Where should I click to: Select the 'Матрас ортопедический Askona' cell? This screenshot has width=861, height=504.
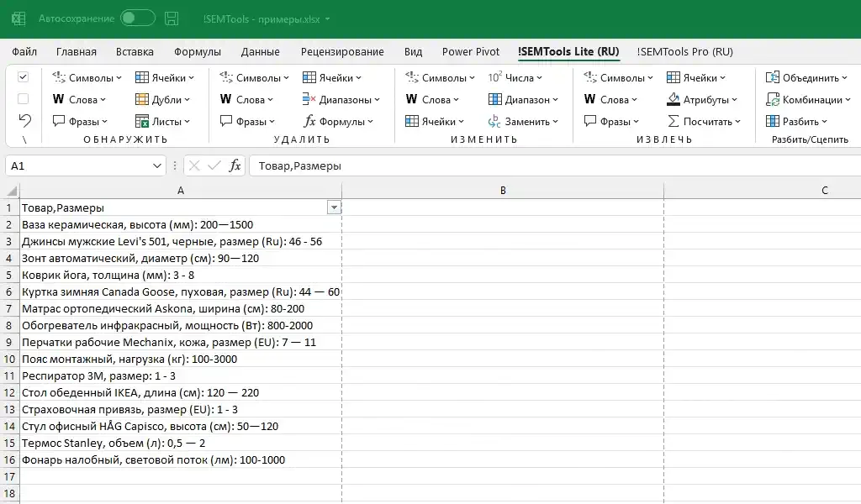point(181,309)
